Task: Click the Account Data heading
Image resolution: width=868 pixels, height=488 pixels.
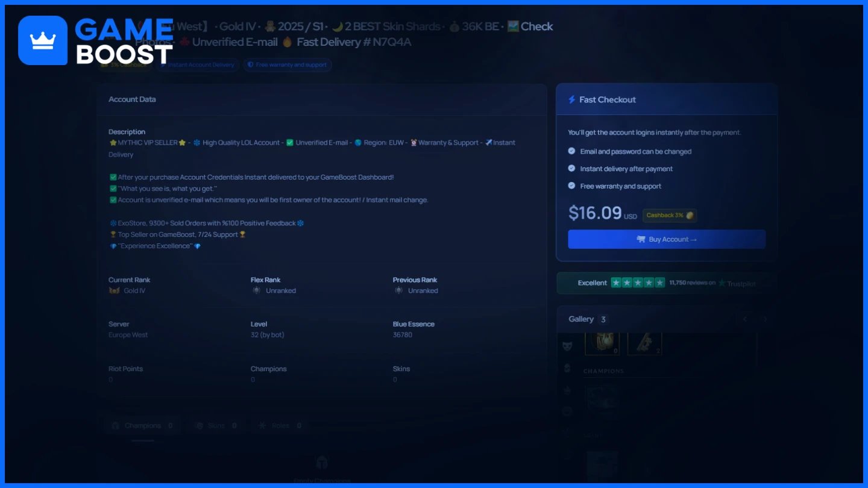Action: click(x=132, y=99)
